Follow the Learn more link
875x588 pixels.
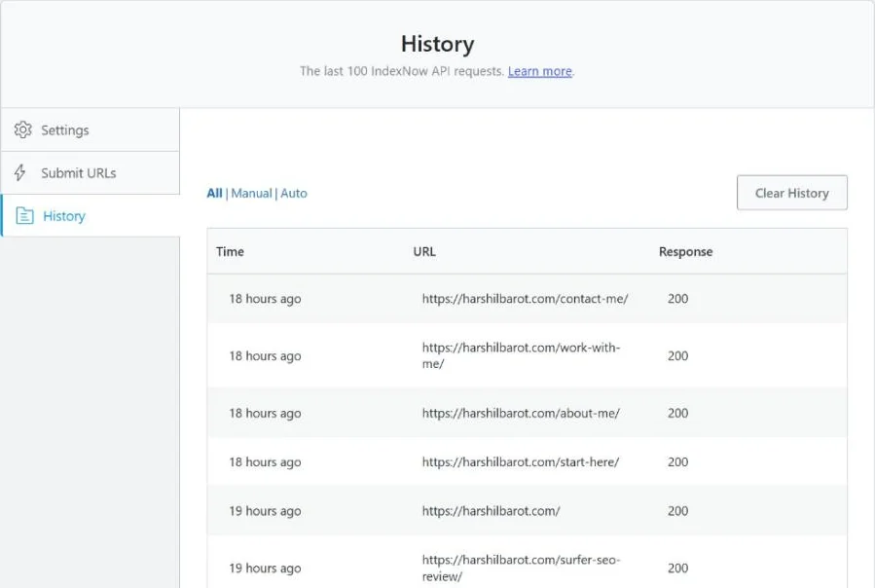pos(539,71)
